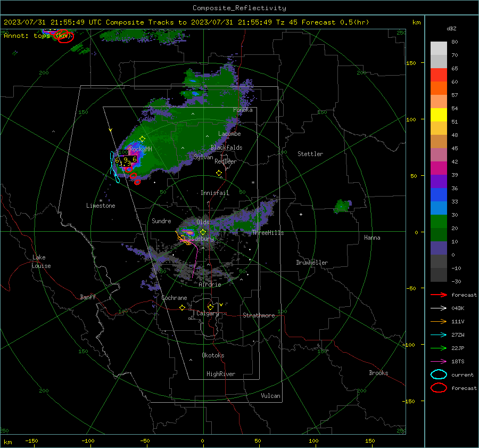Click the Hanna city label

pyautogui.click(x=372, y=238)
